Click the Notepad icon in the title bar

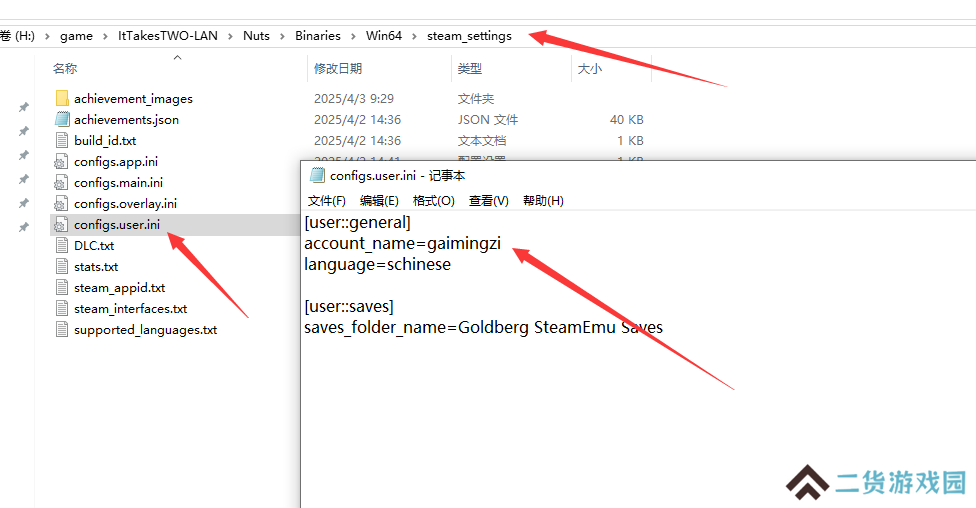[x=317, y=176]
